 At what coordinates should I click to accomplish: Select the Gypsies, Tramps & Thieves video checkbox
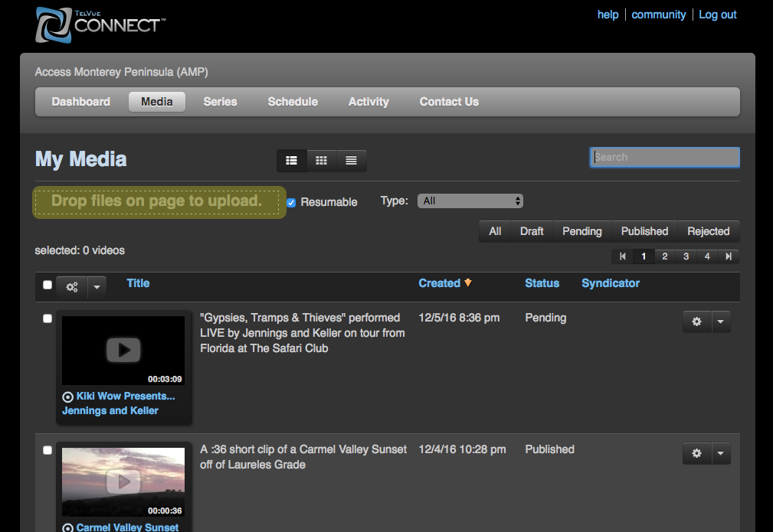[47, 318]
